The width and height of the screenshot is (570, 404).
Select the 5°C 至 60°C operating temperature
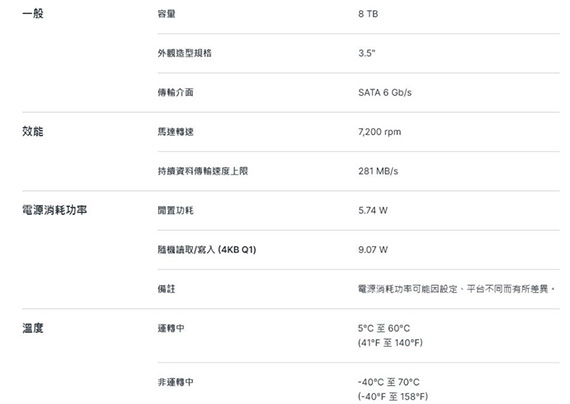click(384, 328)
